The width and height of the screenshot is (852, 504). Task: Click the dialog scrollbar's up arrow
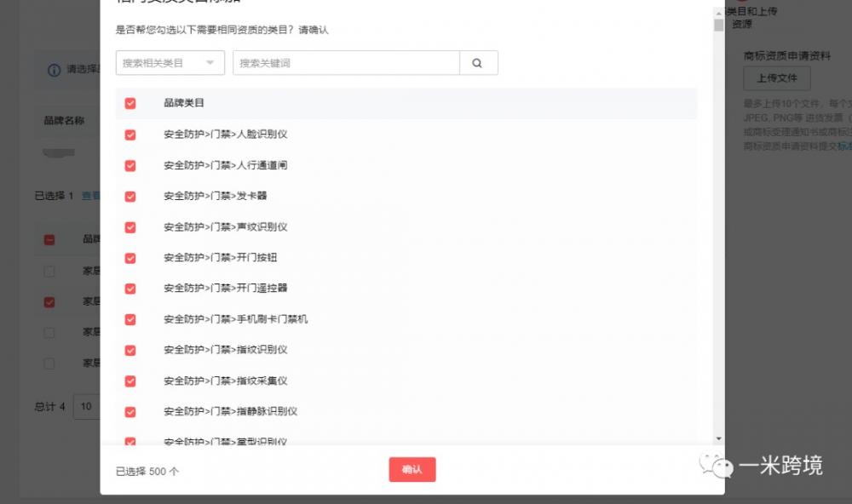point(719,13)
